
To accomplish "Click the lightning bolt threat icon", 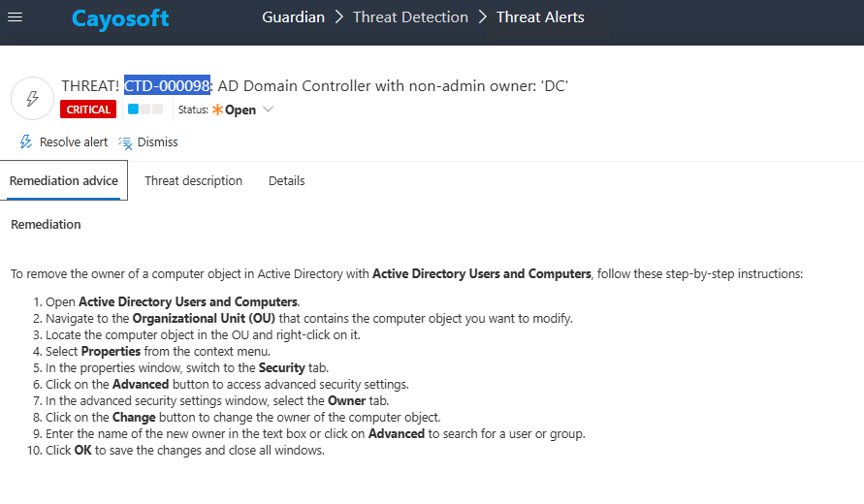I will coord(31,98).
